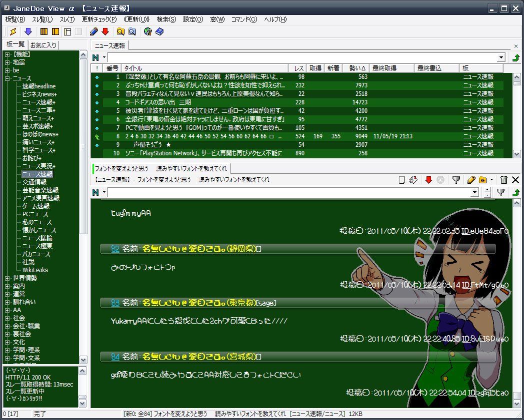Expand the 世界情勢 tree node
Image resolution: width=524 pixels, height=420 pixels.
coord(7,278)
